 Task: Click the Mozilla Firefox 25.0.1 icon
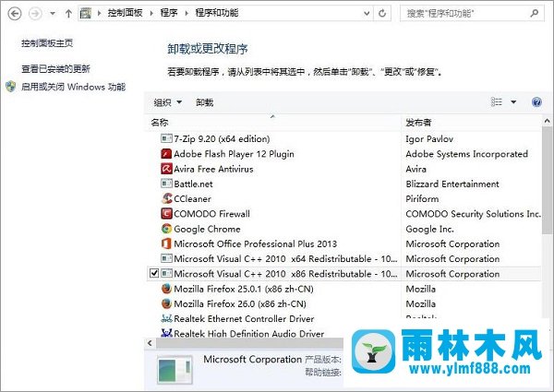166,289
